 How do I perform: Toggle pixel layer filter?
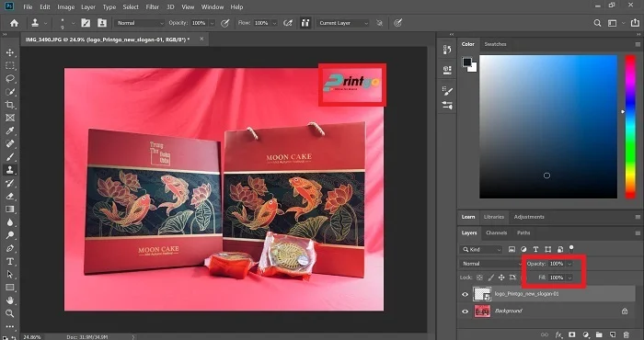point(512,249)
